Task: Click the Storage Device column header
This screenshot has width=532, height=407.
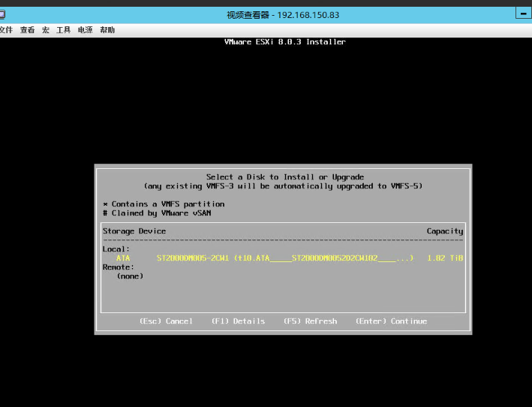Action: (134, 231)
